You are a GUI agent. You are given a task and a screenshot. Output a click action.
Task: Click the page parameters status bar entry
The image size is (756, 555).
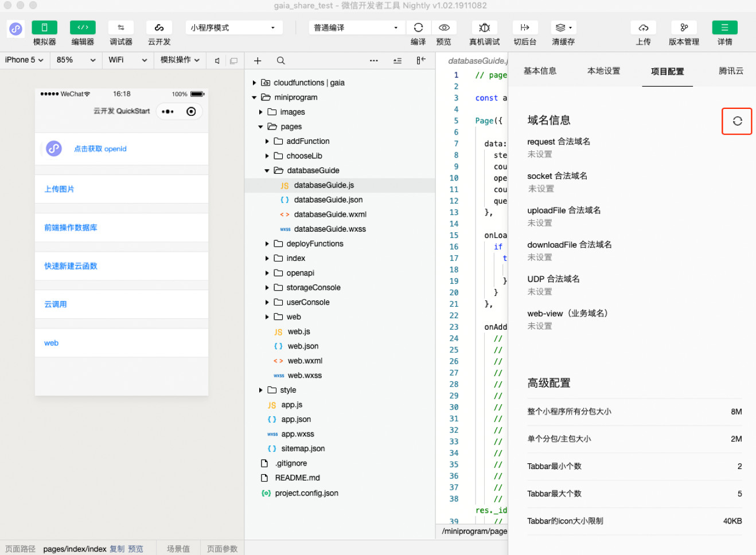(x=222, y=549)
